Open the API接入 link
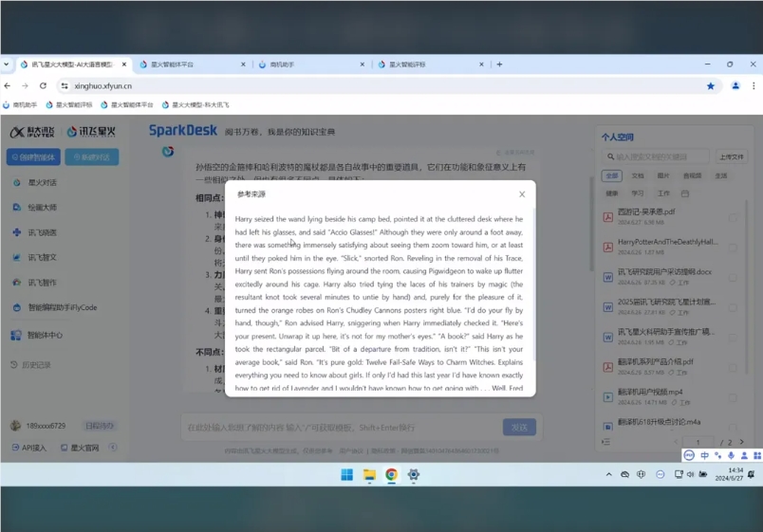This screenshot has height=532, width=763. click(29, 448)
